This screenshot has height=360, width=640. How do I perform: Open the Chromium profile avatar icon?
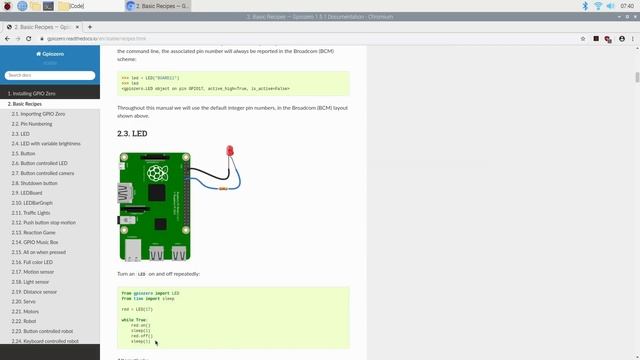click(x=622, y=39)
